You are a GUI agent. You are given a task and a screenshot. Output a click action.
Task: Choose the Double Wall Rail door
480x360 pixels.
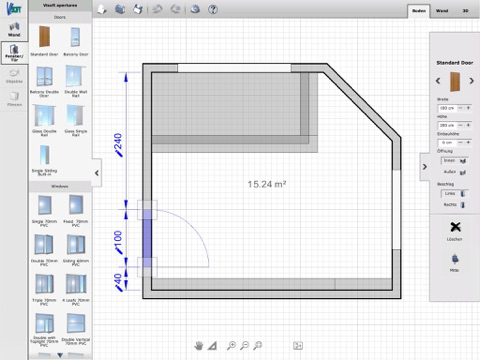(75, 77)
